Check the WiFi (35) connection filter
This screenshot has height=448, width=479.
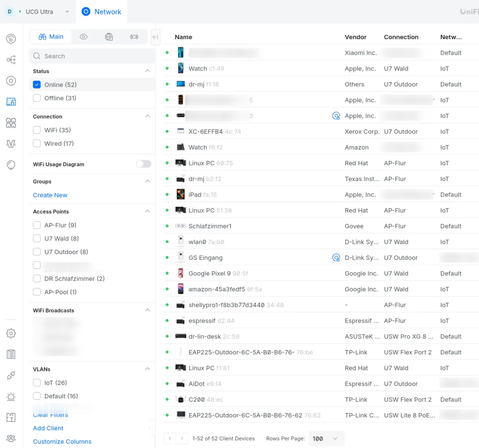(37, 130)
